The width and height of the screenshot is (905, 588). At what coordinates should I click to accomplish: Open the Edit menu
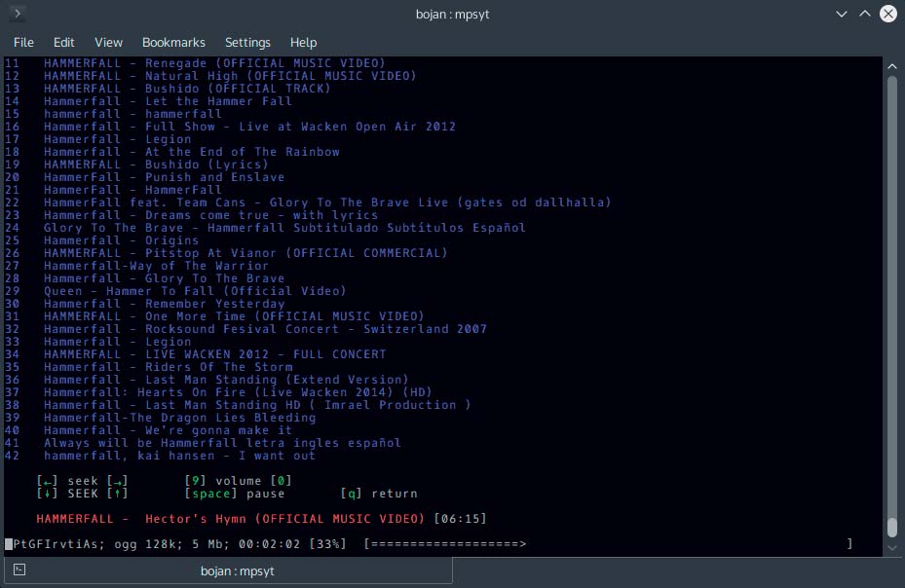[x=63, y=42]
